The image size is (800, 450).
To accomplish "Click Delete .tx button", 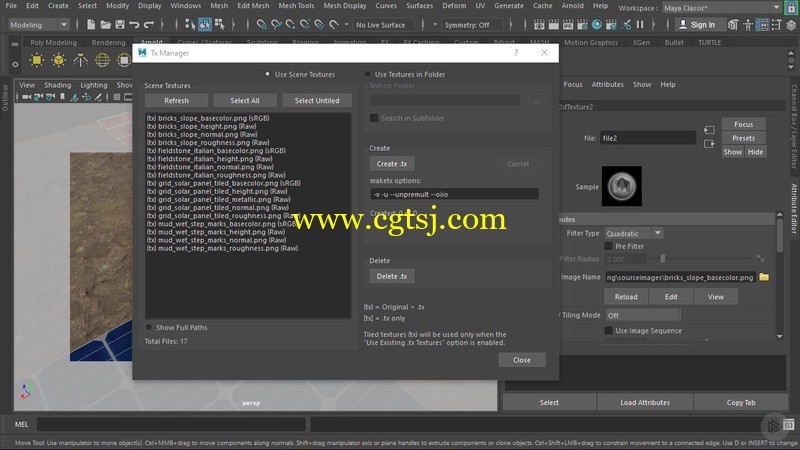I will pyautogui.click(x=392, y=276).
